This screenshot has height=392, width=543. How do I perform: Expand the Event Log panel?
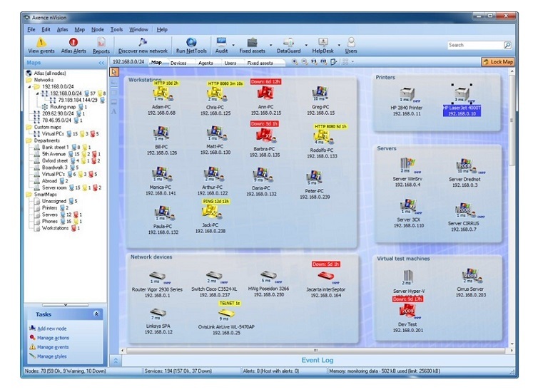tap(116, 361)
